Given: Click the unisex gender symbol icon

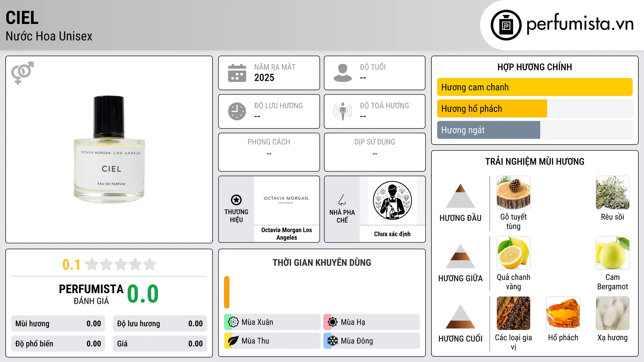Looking at the screenshot, I should [22, 73].
